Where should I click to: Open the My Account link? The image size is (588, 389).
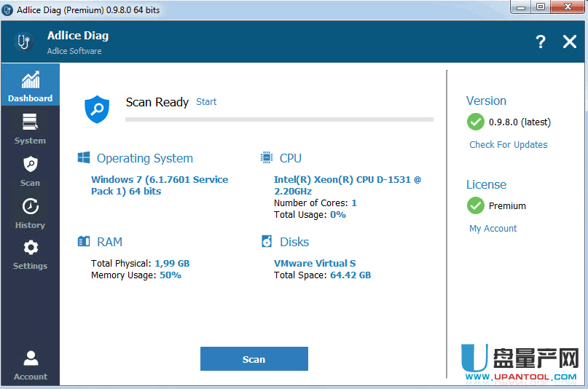[x=493, y=229]
